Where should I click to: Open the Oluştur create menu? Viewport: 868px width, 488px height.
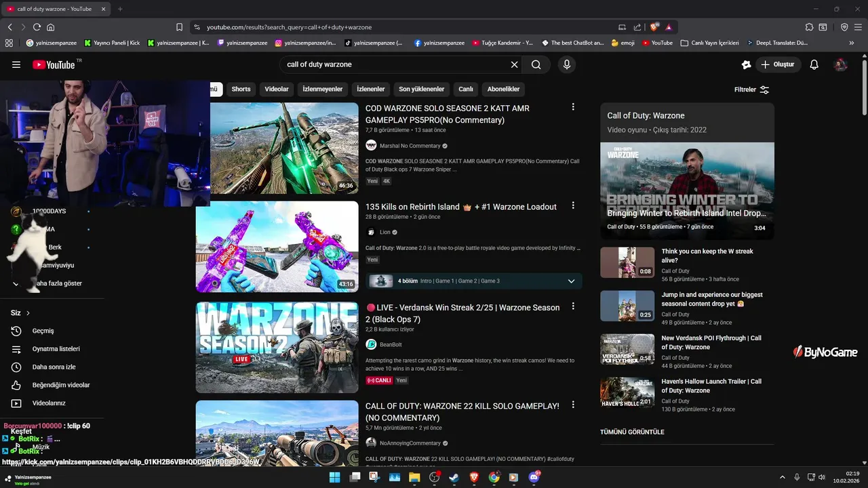(x=778, y=64)
